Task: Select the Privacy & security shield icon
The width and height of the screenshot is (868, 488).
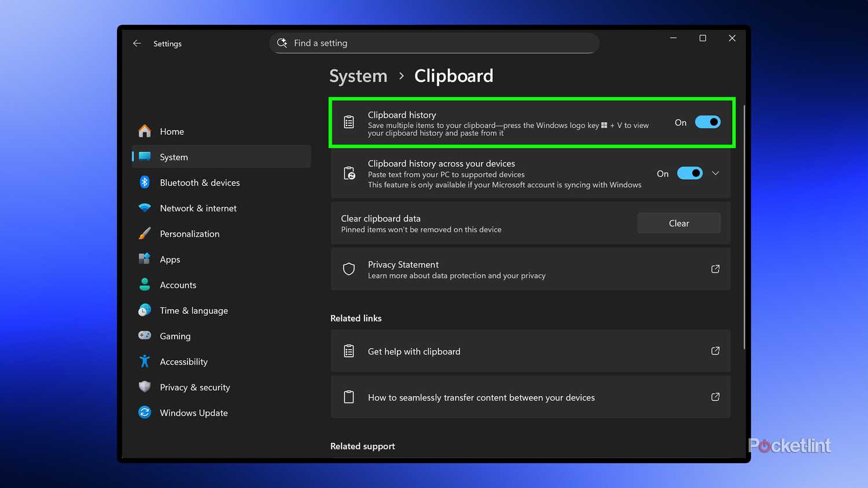Action: point(144,387)
